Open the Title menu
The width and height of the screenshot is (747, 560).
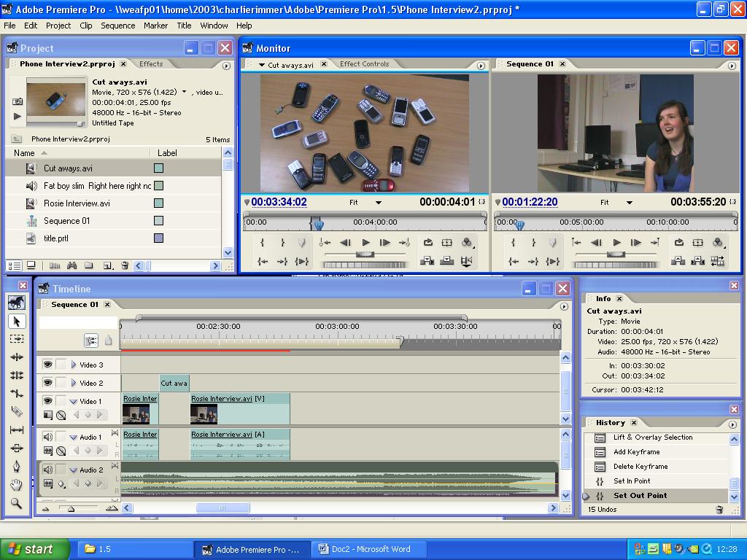[184, 26]
